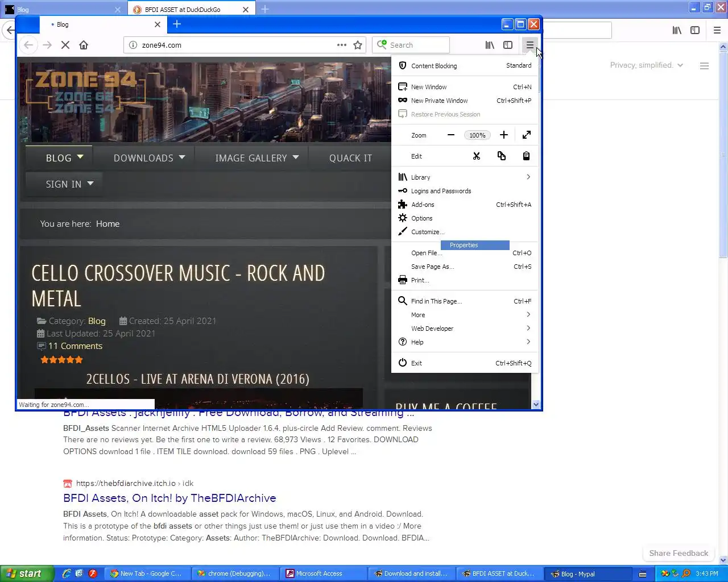Open Content Blocking settings entry
The image size is (728, 582).
point(465,66)
